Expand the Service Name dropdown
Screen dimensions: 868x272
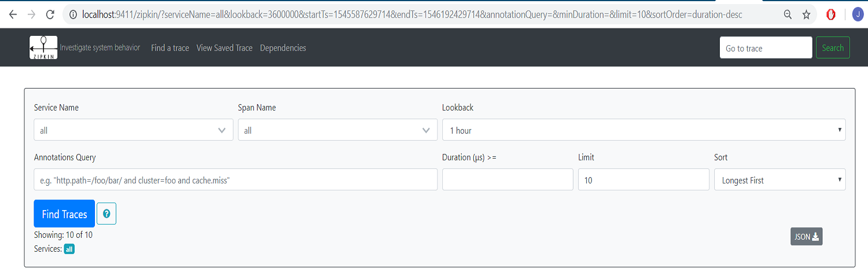click(134, 130)
